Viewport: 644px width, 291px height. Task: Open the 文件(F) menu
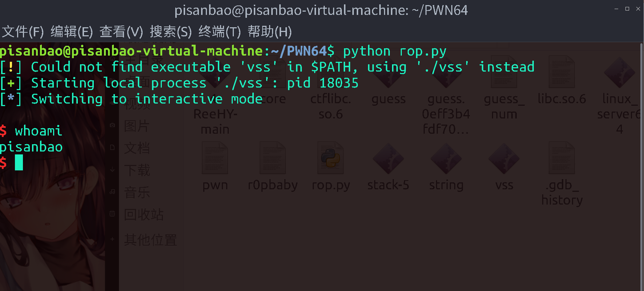[x=21, y=32]
